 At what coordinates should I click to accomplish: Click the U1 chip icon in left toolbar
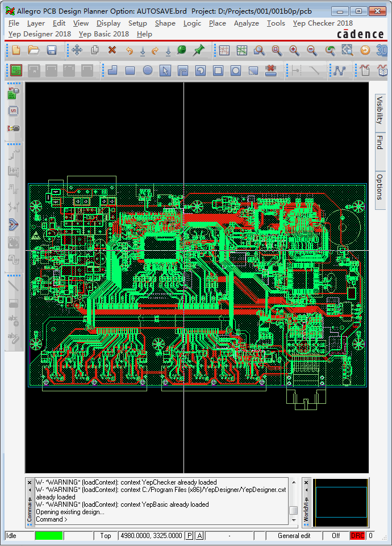(13, 111)
